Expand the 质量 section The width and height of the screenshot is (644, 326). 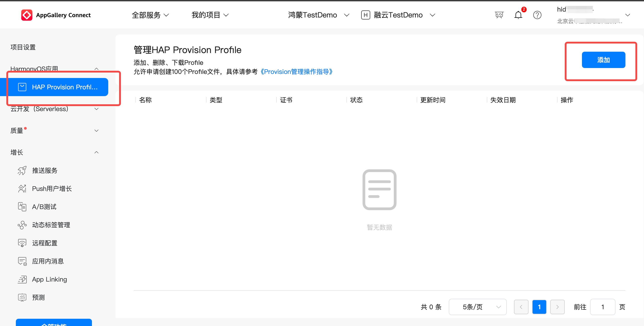click(x=96, y=131)
